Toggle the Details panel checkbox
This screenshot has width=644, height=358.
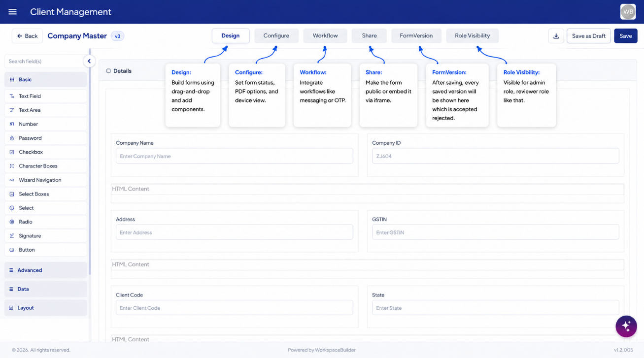(108, 71)
